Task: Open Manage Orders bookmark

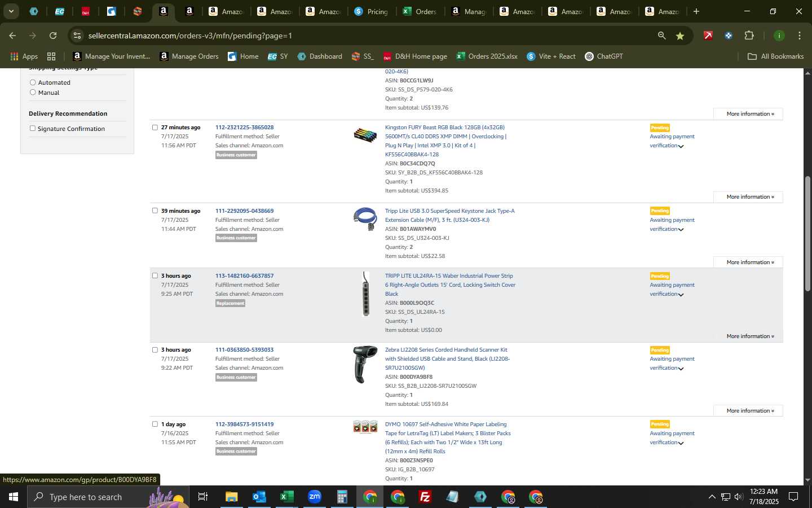Action: click(x=189, y=56)
